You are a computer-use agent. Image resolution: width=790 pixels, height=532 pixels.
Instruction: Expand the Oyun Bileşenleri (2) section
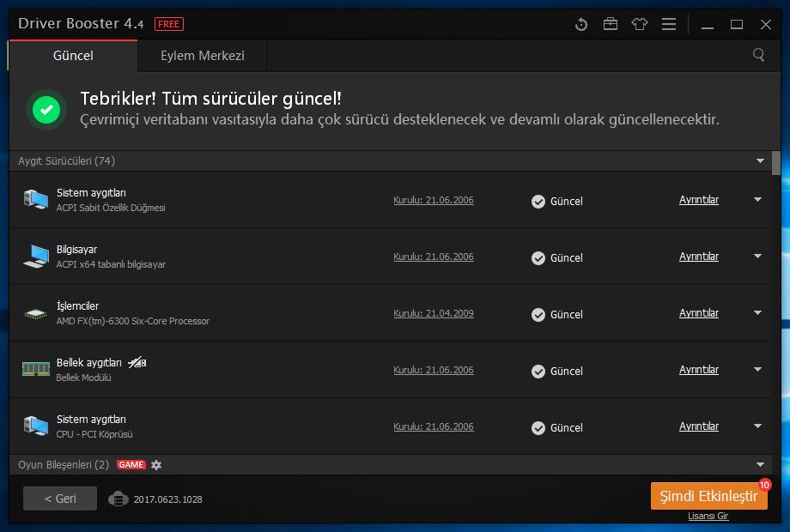pyautogui.click(x=760, y=464)
